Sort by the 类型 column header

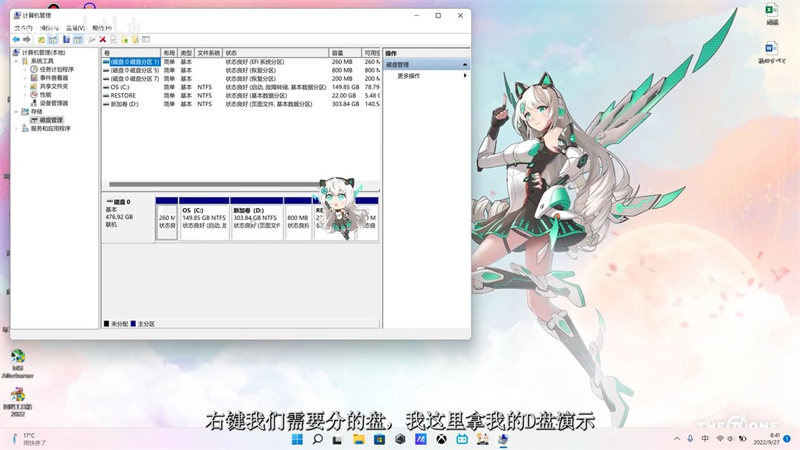click(186, 53)
